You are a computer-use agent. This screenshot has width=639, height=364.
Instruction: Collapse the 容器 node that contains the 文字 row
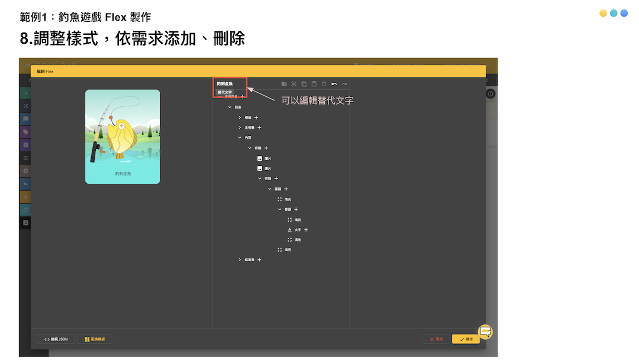pos(279,209)
